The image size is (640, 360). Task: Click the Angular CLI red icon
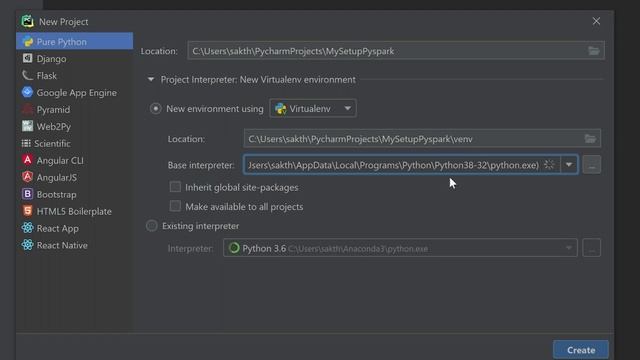[27, 160]
